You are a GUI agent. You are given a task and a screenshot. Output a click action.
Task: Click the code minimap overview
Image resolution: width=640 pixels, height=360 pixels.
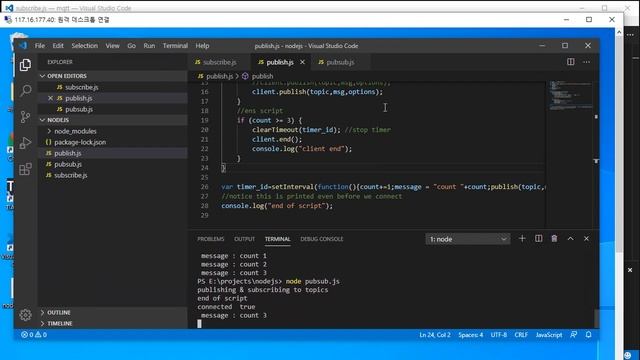point(571,96)
